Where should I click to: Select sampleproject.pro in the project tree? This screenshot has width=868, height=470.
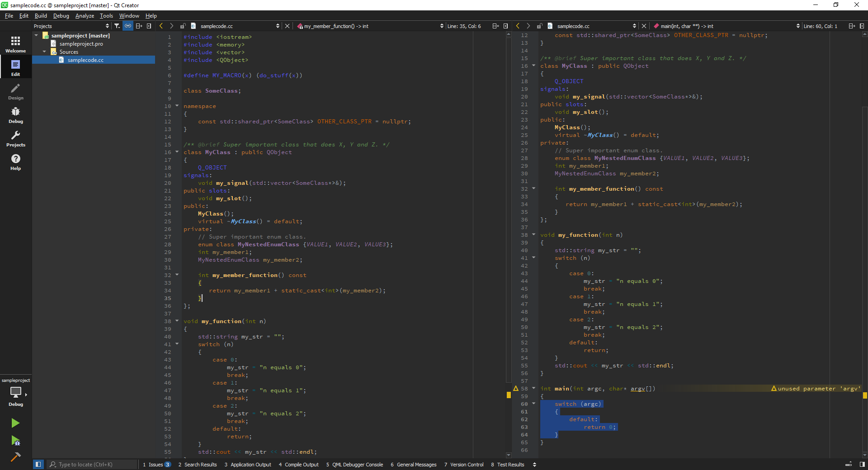coord(81,44)
